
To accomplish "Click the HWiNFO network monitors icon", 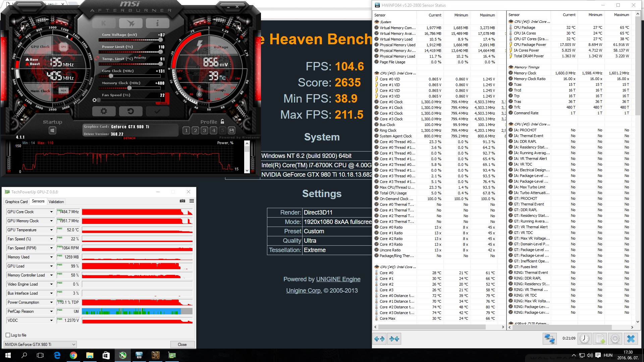I will (x=549, y=339).
